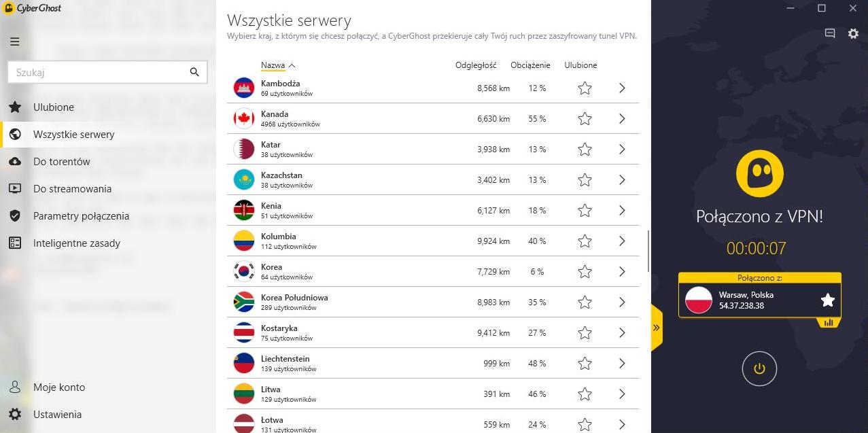Image resolution: width=868 pixels, height=433 pixels.
Task: Select Do streamowania menu item
Action: click(72, 189)
